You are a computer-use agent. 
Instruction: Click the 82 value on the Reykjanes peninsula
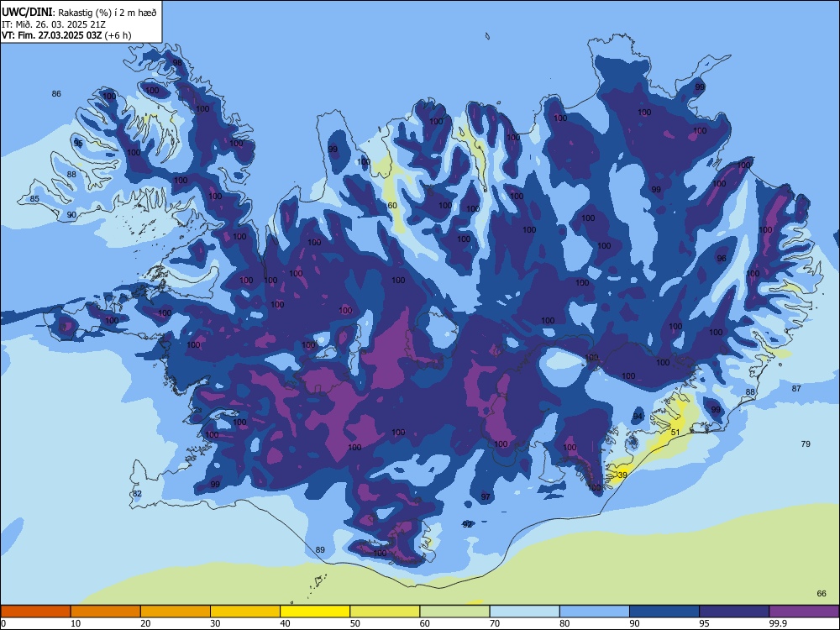(137, 493)
